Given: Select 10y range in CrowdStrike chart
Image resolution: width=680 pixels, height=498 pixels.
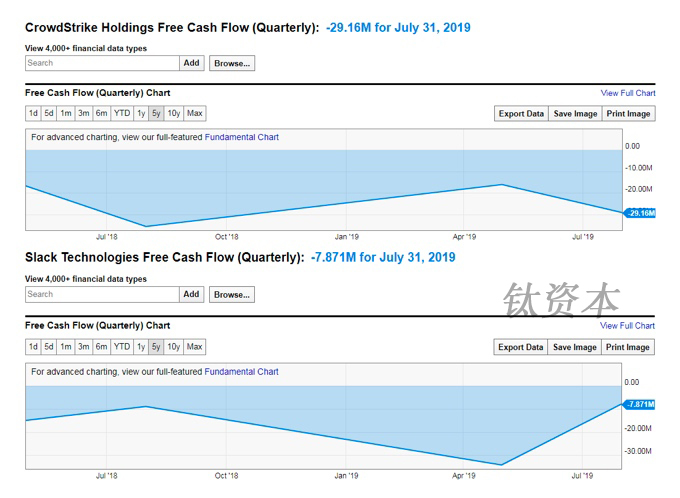Looking at the screenshot, I should (174, 114).
